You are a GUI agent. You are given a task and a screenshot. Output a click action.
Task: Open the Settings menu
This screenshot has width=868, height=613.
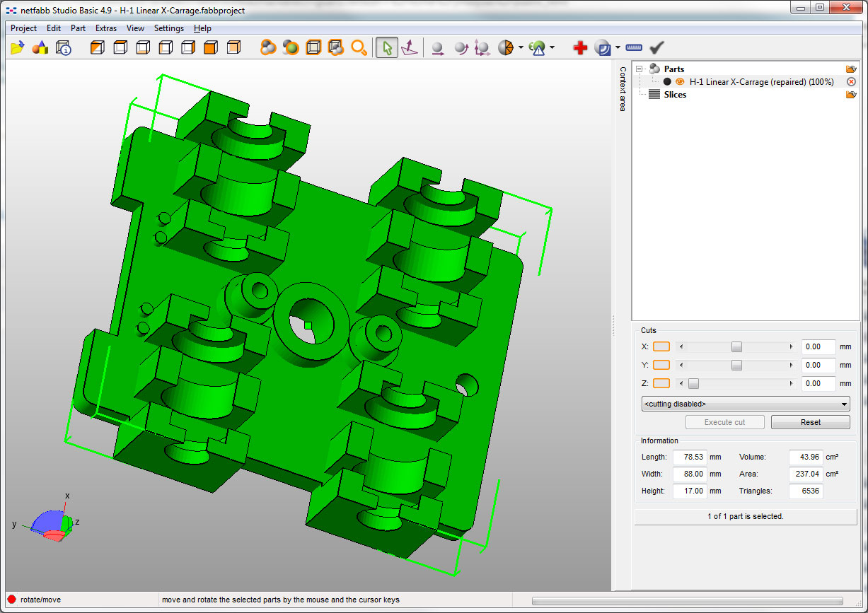pos(168,28)
